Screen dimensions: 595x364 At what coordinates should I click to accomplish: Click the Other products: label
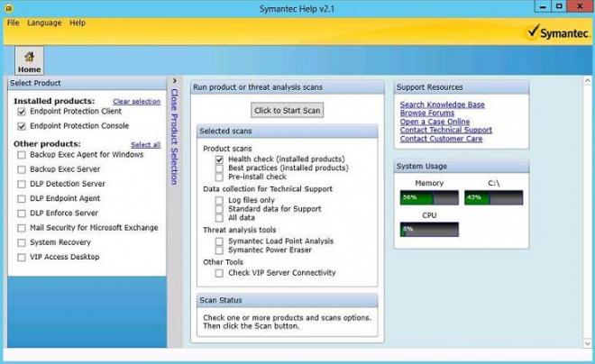click(x=47, y=144)
